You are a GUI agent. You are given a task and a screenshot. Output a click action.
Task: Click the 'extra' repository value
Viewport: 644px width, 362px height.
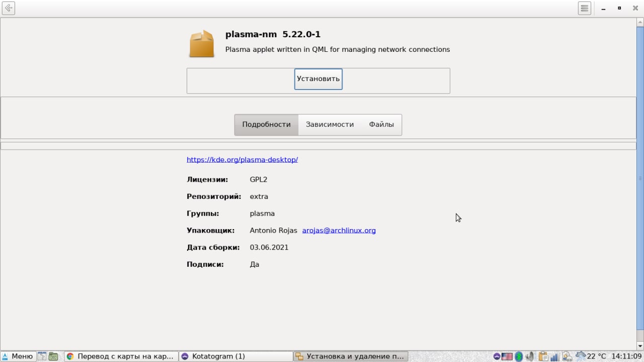(259, 196)
